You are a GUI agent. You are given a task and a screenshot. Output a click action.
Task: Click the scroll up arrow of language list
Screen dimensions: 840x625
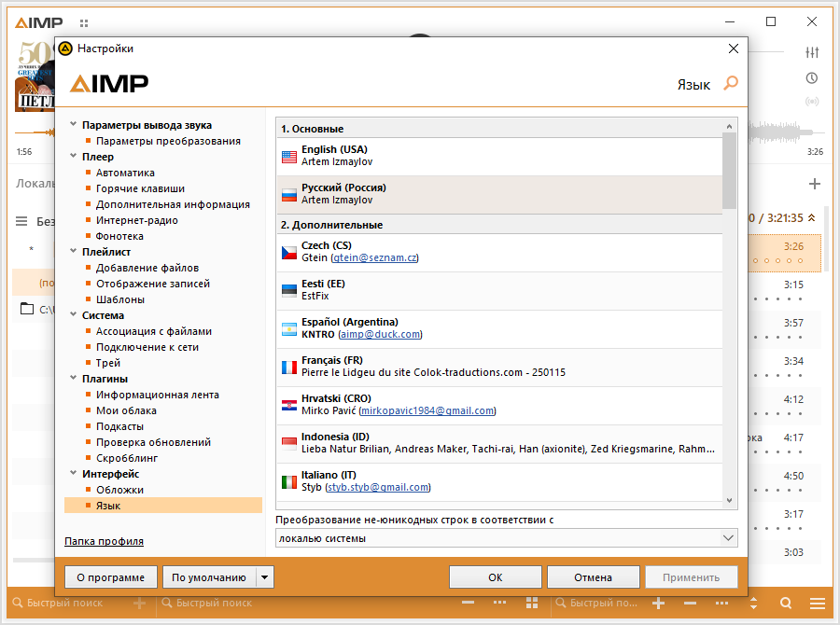[x=729, y=126]
